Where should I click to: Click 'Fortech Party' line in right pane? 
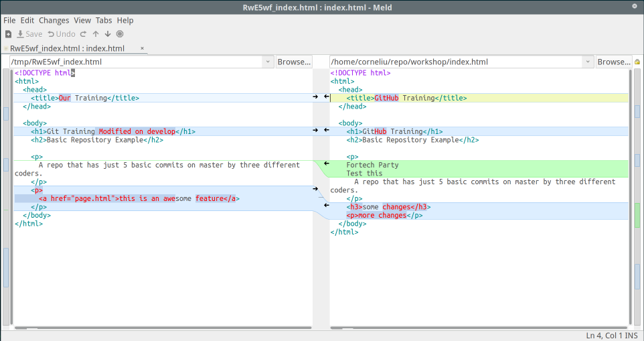(x=372, y=165)
